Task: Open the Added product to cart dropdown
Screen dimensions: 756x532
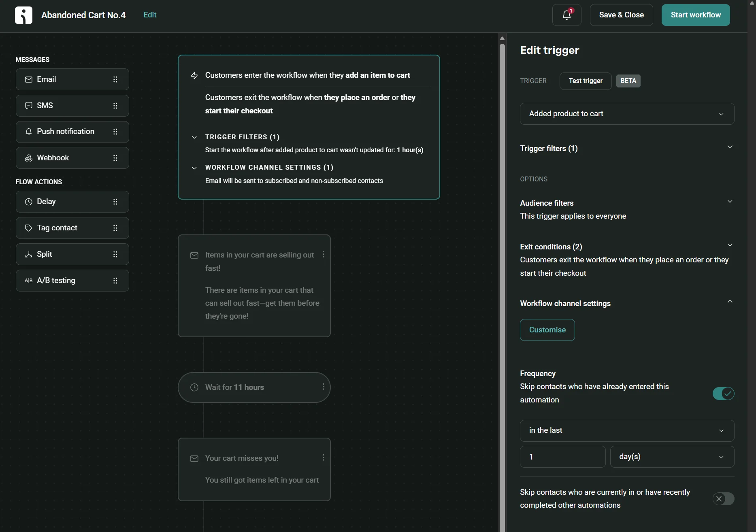Action: (627, 114)
